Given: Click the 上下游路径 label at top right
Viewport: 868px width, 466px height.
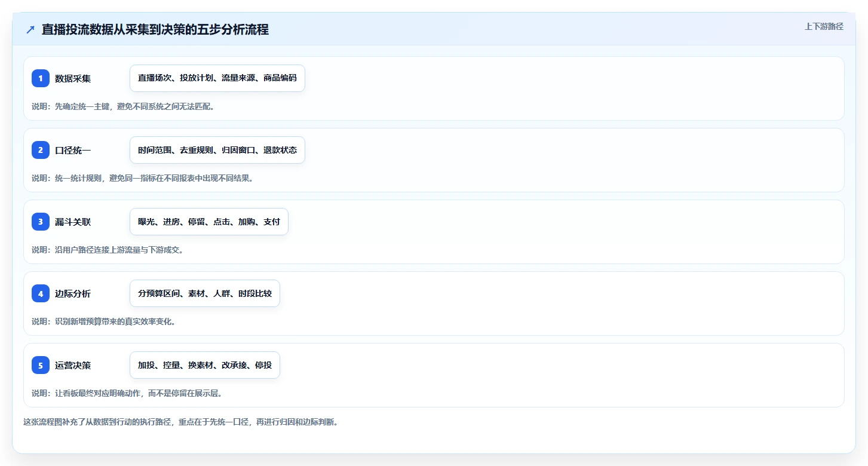Looking at the screenshot, I should 824,26.
